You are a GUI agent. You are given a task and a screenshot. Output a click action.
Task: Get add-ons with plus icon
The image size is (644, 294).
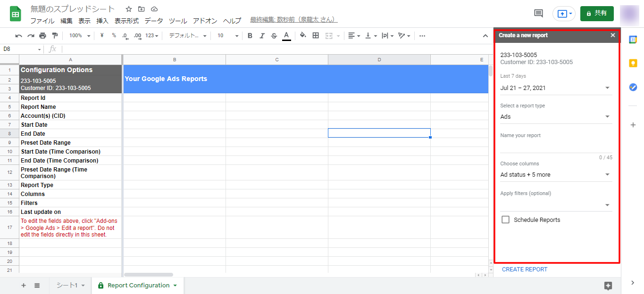[633, 125]
